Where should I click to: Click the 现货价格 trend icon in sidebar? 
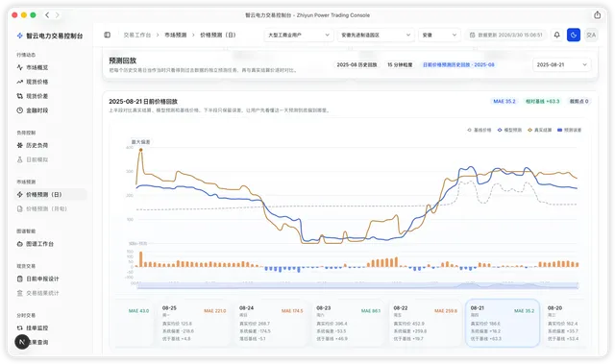(x=19, y=82)
